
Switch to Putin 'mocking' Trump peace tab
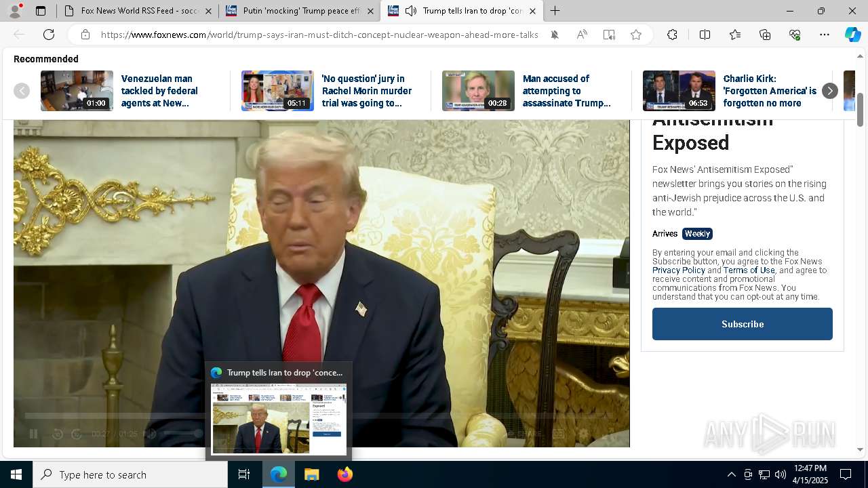coord(300,11)
